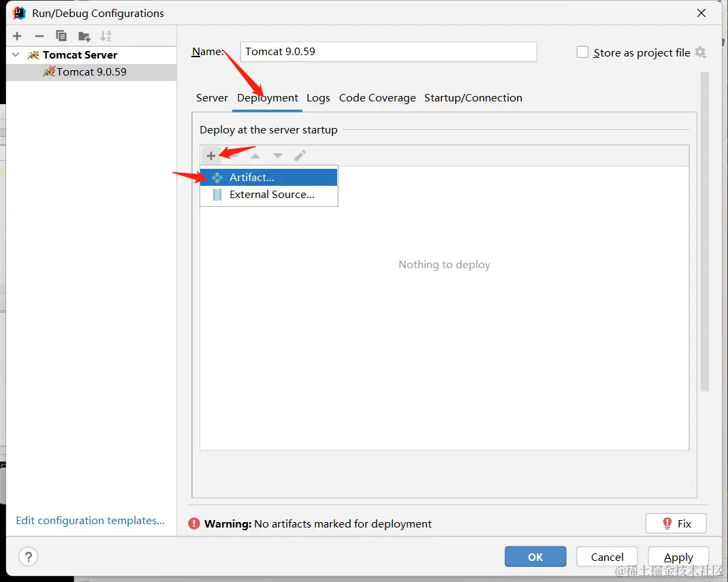
Task: Collapse the Tomcat Server tree node
Action: 16,54
